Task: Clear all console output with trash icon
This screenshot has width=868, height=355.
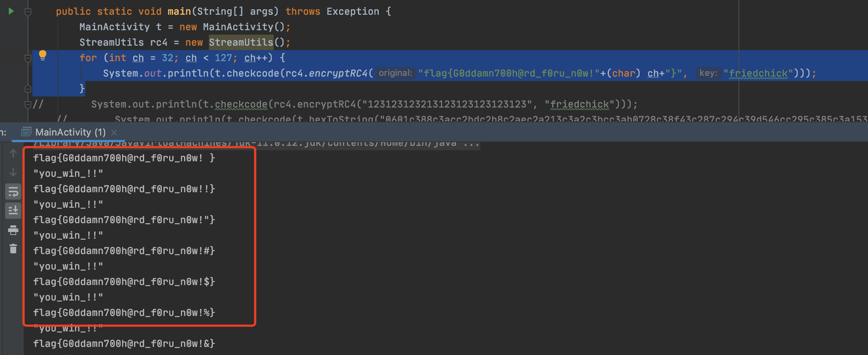Action: (13, 249)
